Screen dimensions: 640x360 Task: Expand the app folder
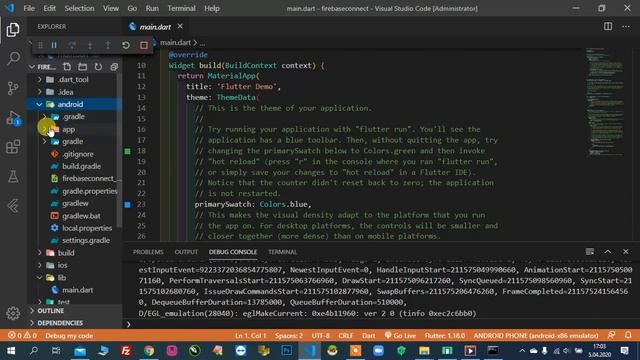(x=44, y=129)
